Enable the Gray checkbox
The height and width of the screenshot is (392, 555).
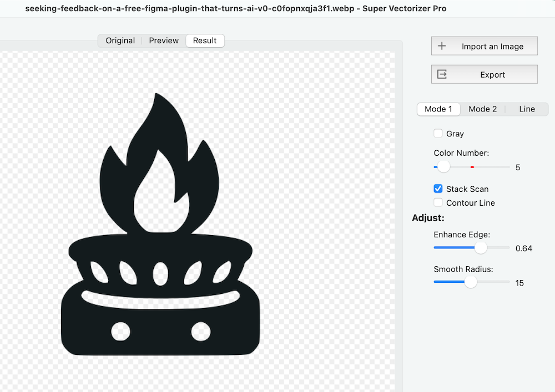point(438,133)
